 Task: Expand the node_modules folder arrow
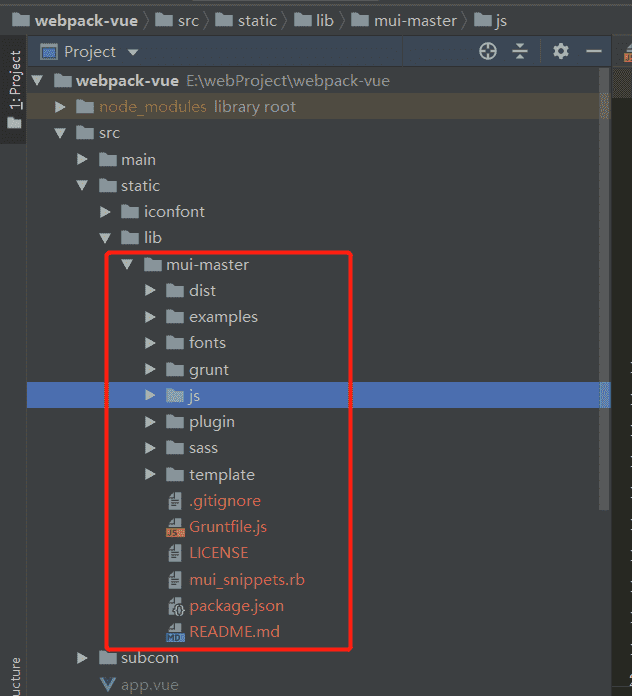(61, 107)
